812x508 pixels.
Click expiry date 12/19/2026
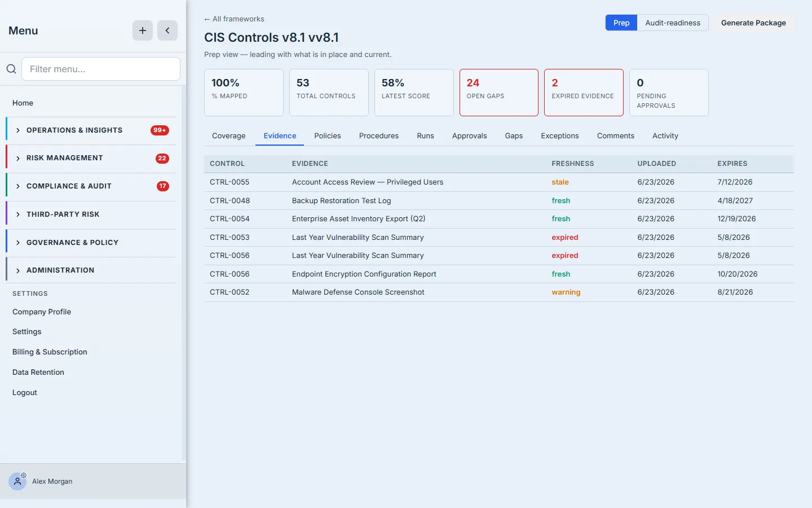tap(736, 219)
